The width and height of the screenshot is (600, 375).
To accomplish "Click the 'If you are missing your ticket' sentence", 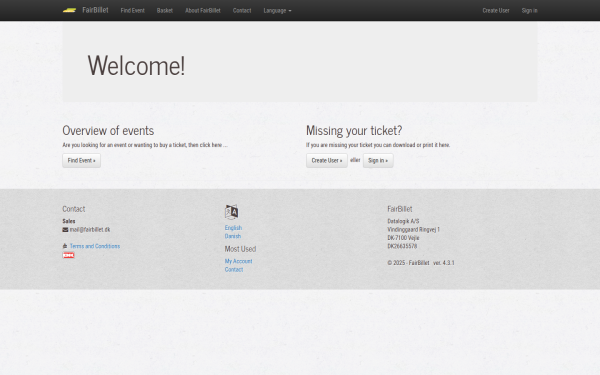I will click(x=378, y=145).
